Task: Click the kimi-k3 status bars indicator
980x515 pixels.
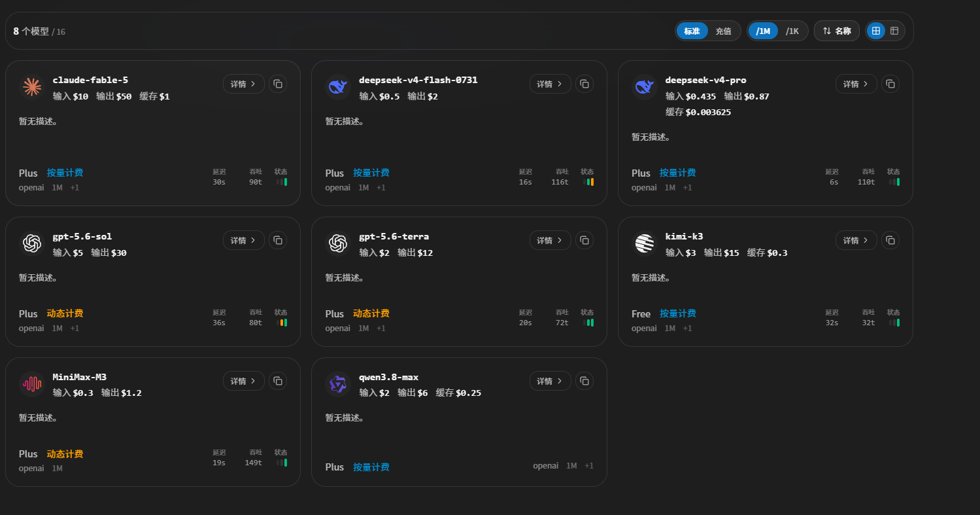Action: click(x=894, y=323)
